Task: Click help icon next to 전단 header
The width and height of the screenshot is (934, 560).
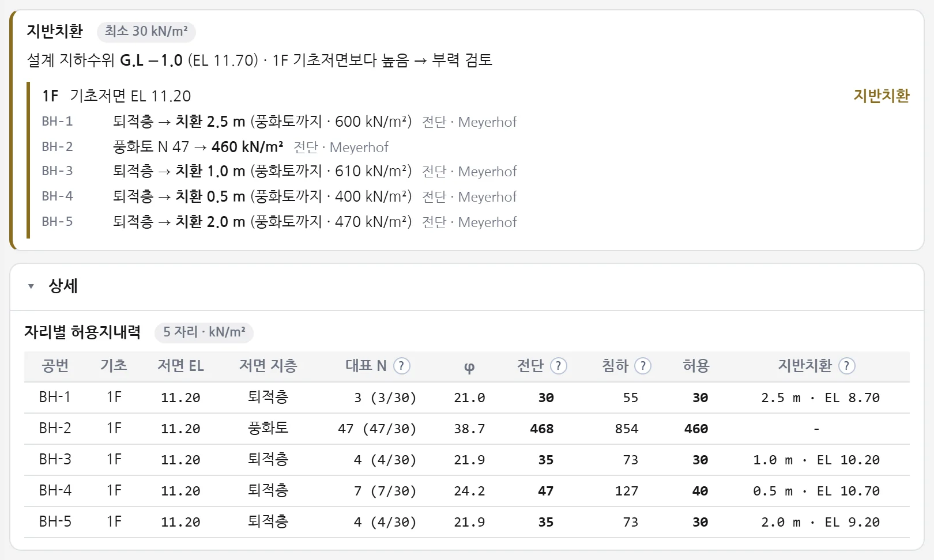Action: pos(559,366)
